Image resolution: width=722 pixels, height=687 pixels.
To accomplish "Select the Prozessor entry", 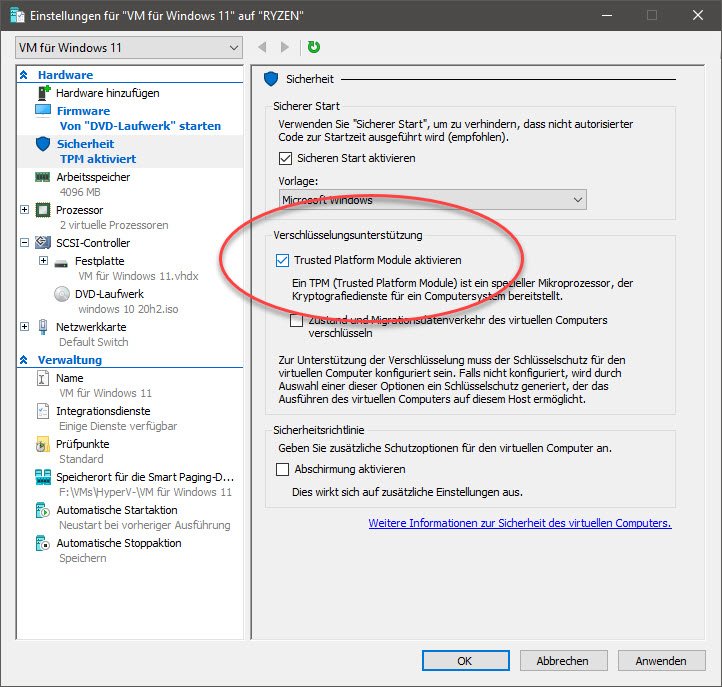I will coord(80,210).
